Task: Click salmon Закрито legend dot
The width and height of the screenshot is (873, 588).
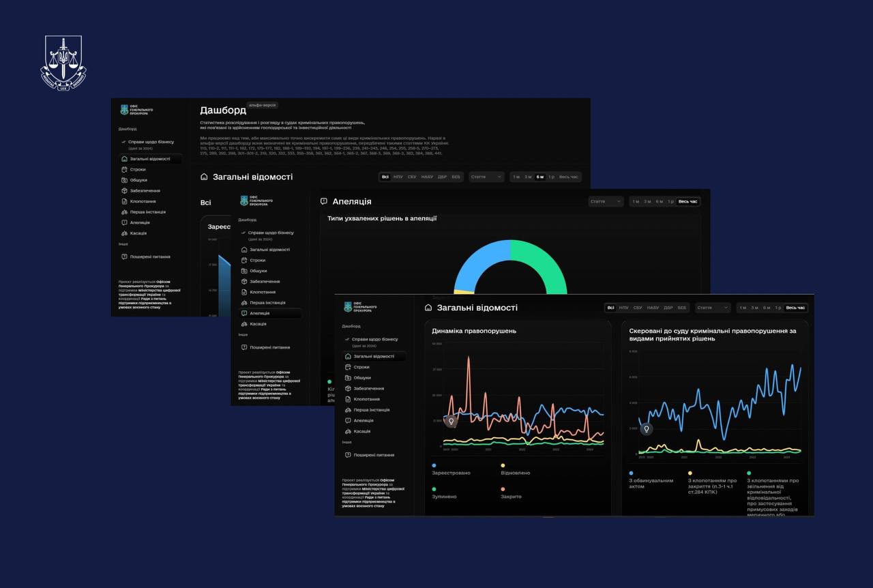Action: pos(503,489)
